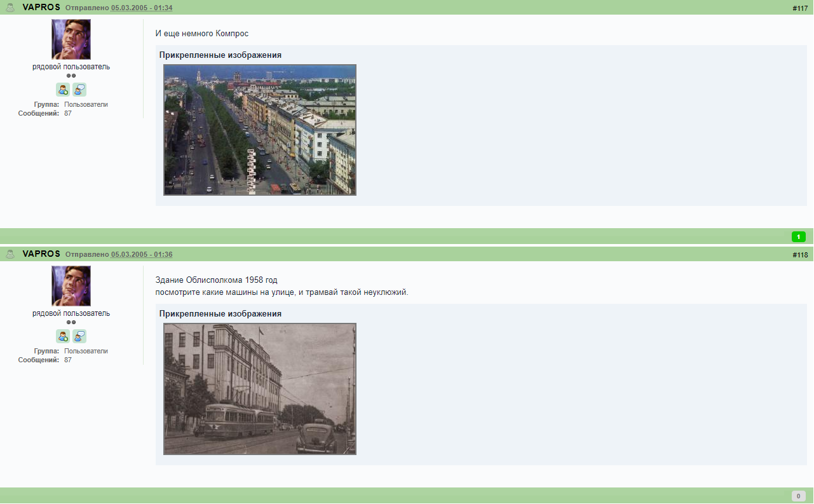Open the #117 post permalink
The image size is (814, 504).
click(800, 8)
